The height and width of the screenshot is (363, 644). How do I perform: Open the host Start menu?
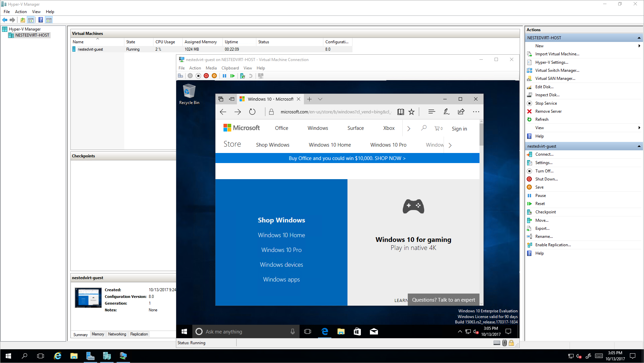[8, 356]
